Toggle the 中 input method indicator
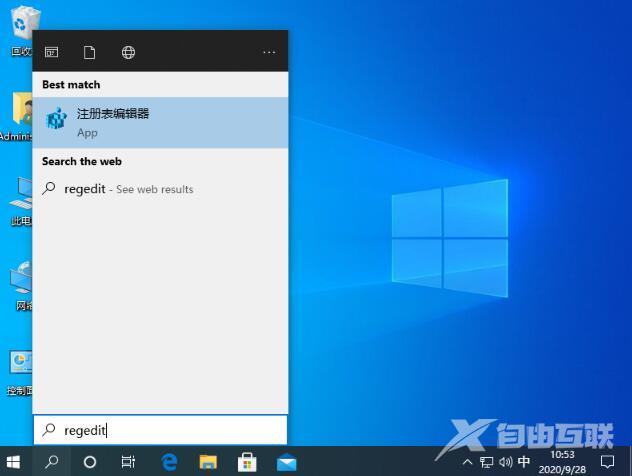Image resolution: width=632 pixels, height=476 pixels. pos(524,463)
